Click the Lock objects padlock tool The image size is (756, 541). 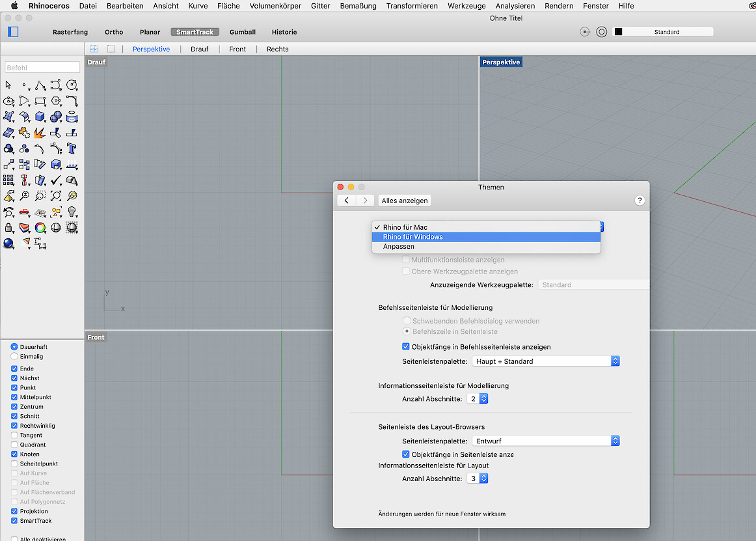click(8, 228)
